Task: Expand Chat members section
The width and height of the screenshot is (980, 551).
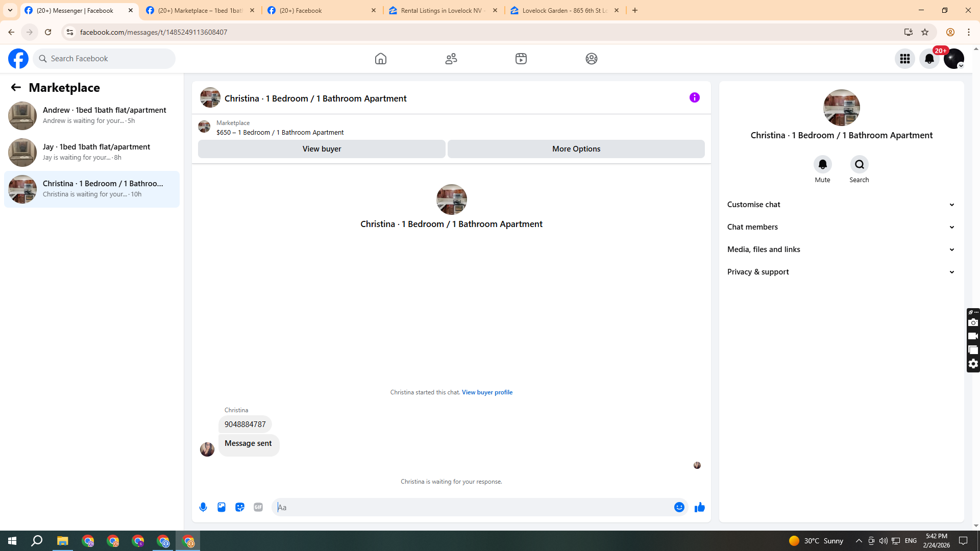Action: [841, 227]
